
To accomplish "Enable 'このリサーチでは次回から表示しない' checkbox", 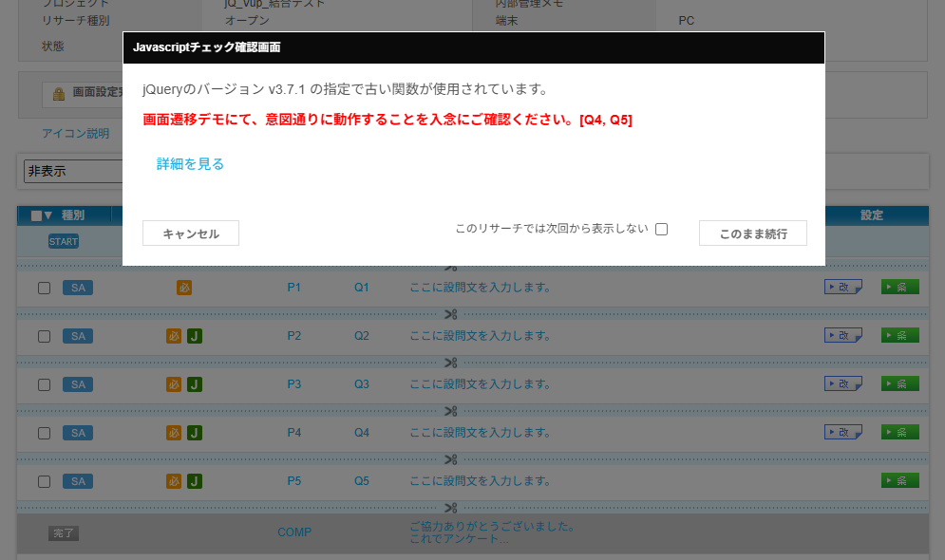I will pyautogui.click(x=662, y=229).
